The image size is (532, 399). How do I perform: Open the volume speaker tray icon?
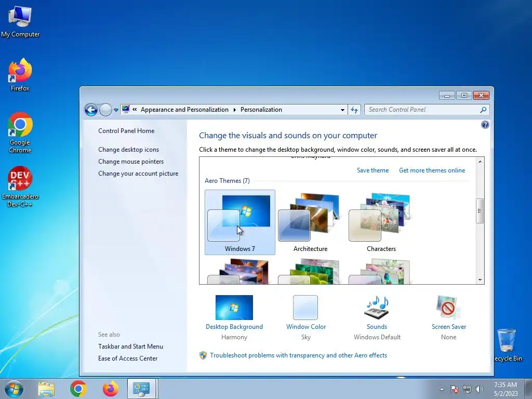pyautogui.click(x=480, y=389)
